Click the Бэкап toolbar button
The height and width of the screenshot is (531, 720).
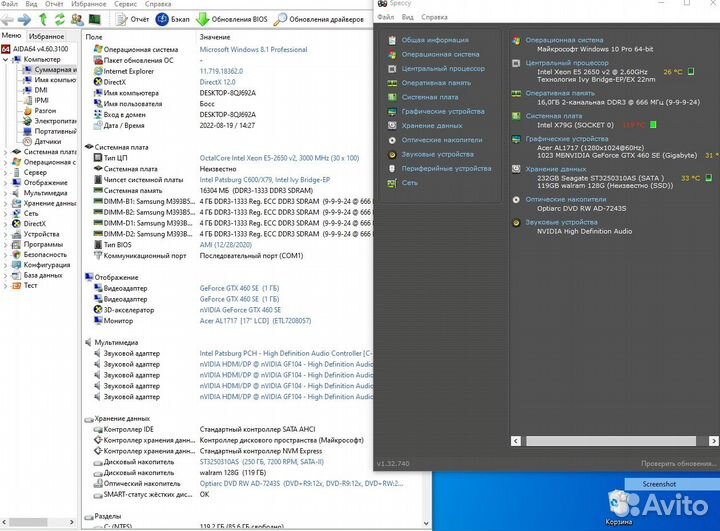[x=173, y=19]
